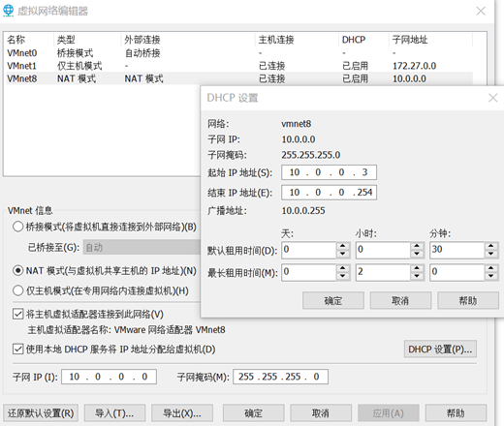Click the DHCP column header
The image size is (504, 426).
(363, 40)
